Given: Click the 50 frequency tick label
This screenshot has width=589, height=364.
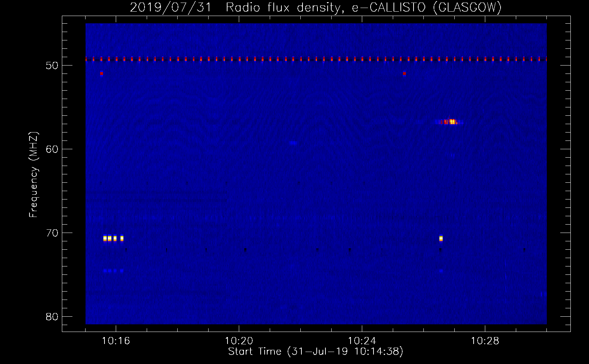Looking at the screenshot, I should tap(52, 66).
